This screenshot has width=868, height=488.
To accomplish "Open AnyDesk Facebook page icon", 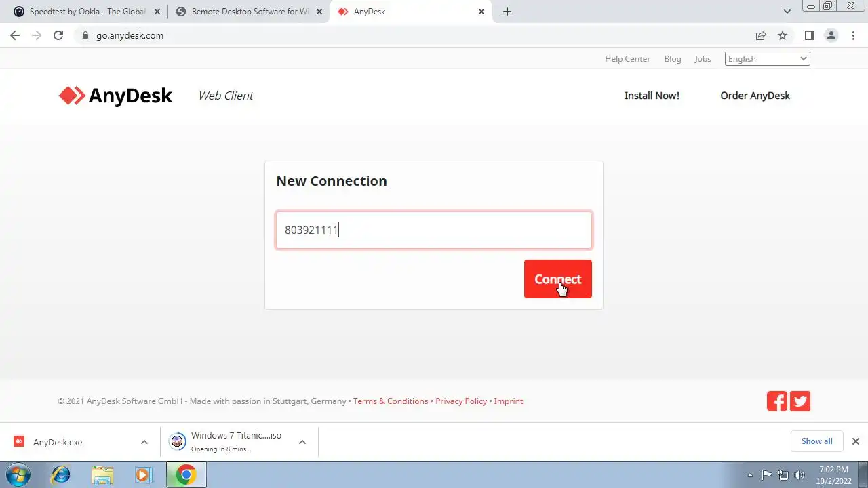I will tap(777, 401).
